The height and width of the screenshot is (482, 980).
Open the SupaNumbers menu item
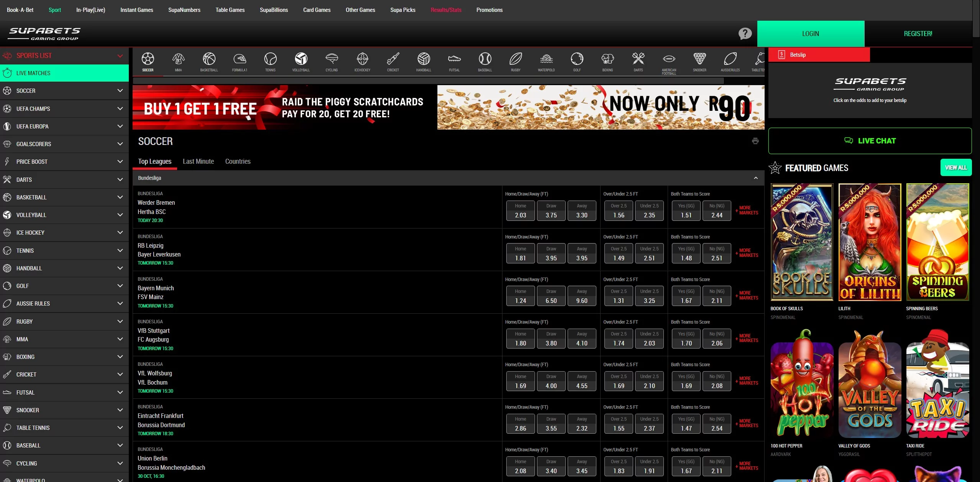coord(184,10)
